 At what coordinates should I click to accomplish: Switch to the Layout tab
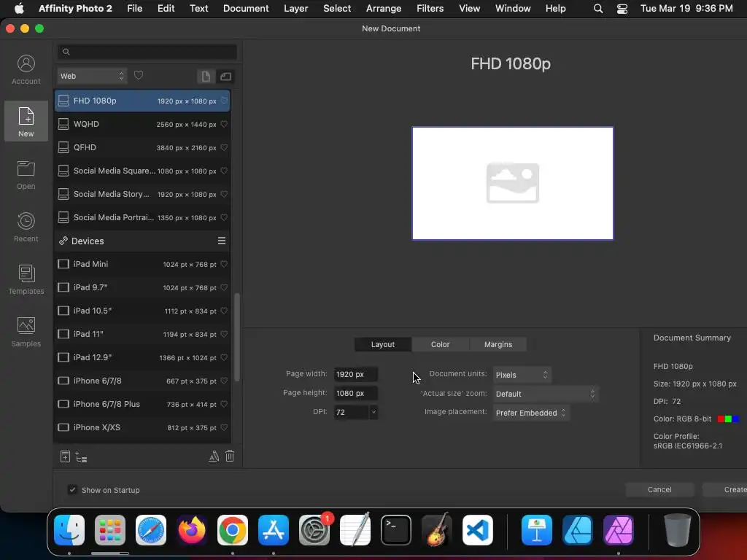tap(383, 344)
